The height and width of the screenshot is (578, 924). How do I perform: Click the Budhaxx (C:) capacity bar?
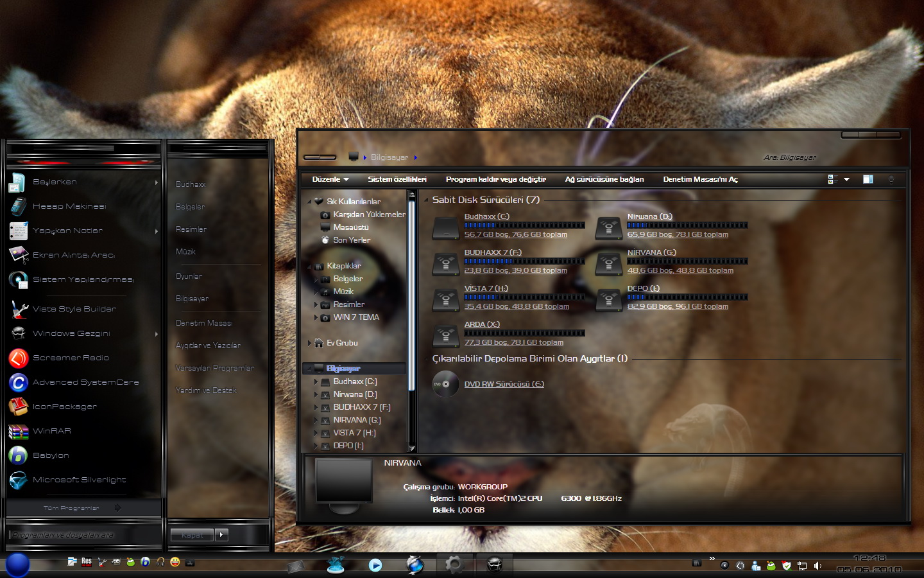[x=524, y=226]
